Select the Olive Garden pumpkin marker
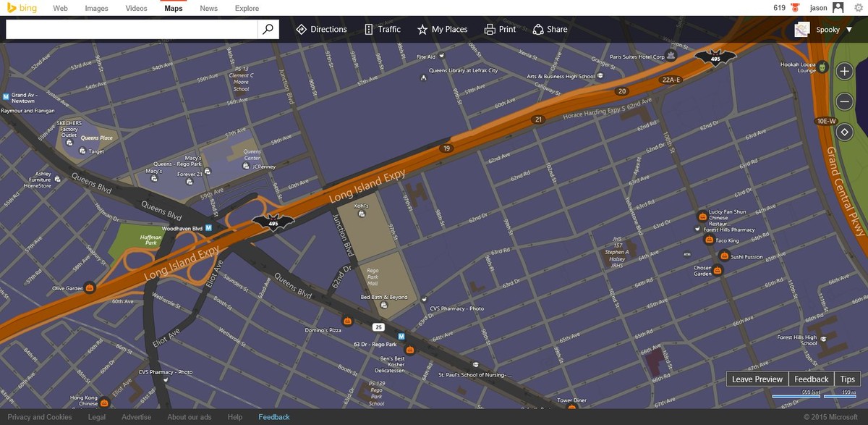 coord(90,288)
